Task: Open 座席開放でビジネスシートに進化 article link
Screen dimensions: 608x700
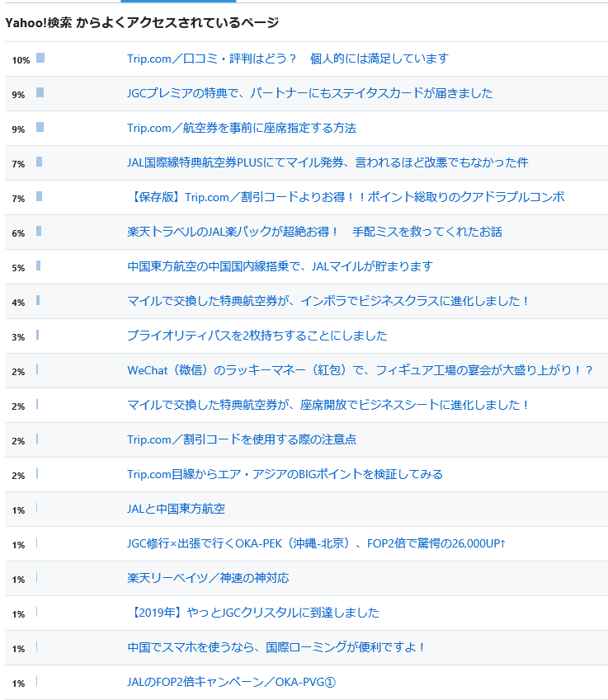Action: pos(328,405)
